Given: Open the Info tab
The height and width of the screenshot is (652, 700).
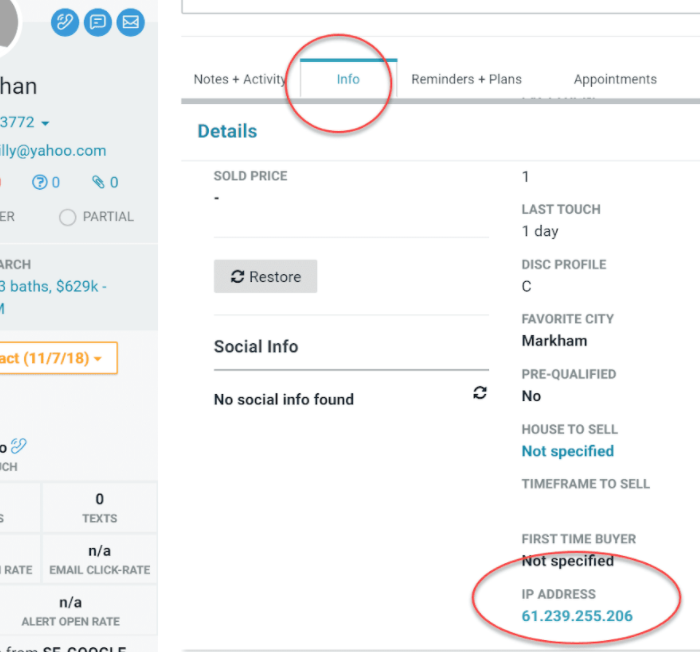Looking at the screenshot, I should point(348,79).
